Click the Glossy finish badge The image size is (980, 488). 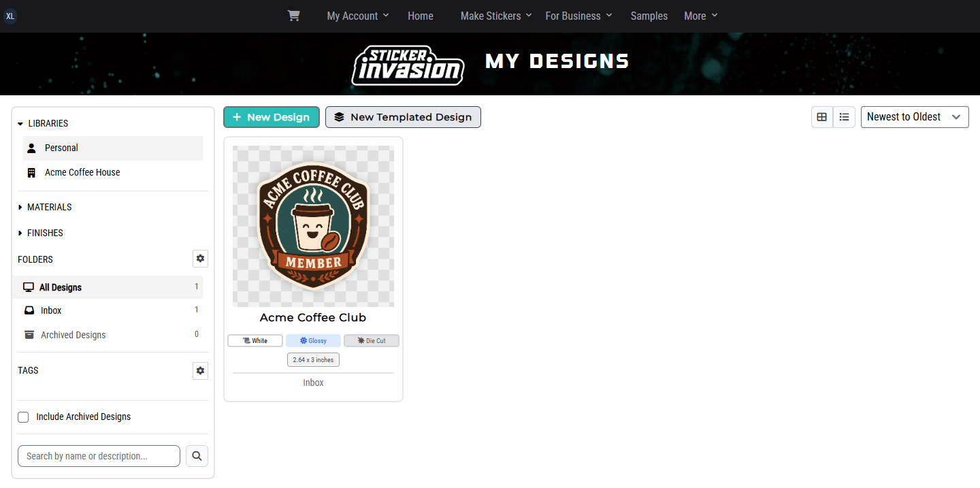pos(313,340)
